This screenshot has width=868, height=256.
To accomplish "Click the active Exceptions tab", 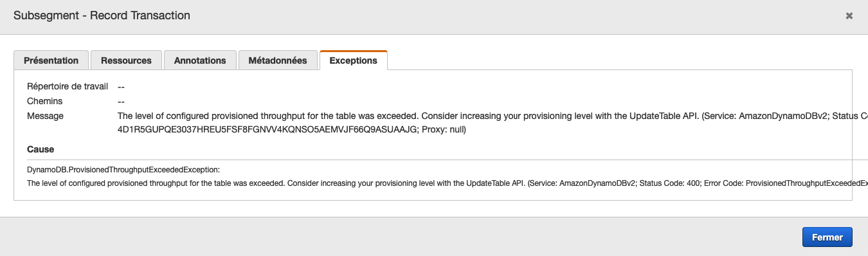I will coord(353,60).
